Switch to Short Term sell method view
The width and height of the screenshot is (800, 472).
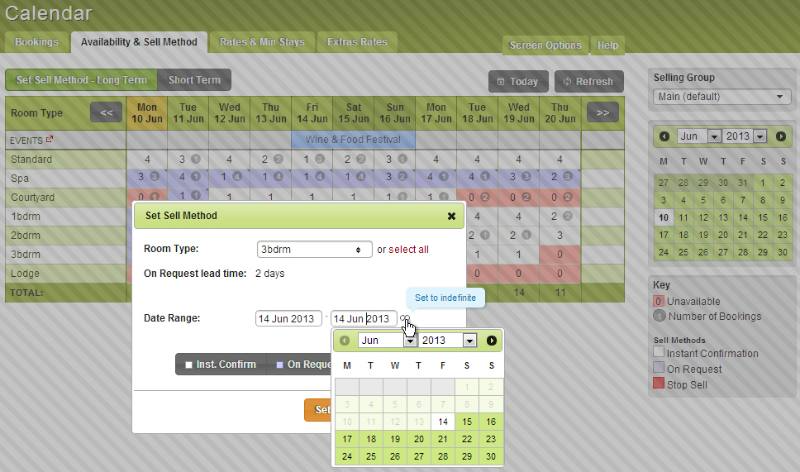tap(194, 80)
